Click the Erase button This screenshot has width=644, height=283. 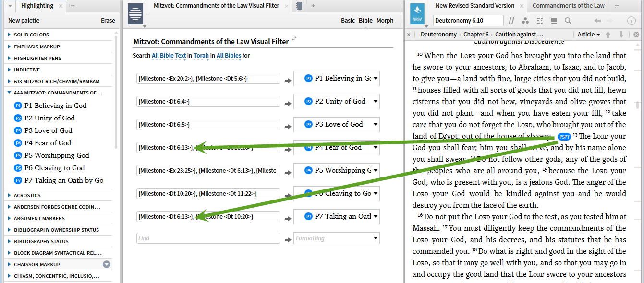pyautogui.click(x=108, y=21)
